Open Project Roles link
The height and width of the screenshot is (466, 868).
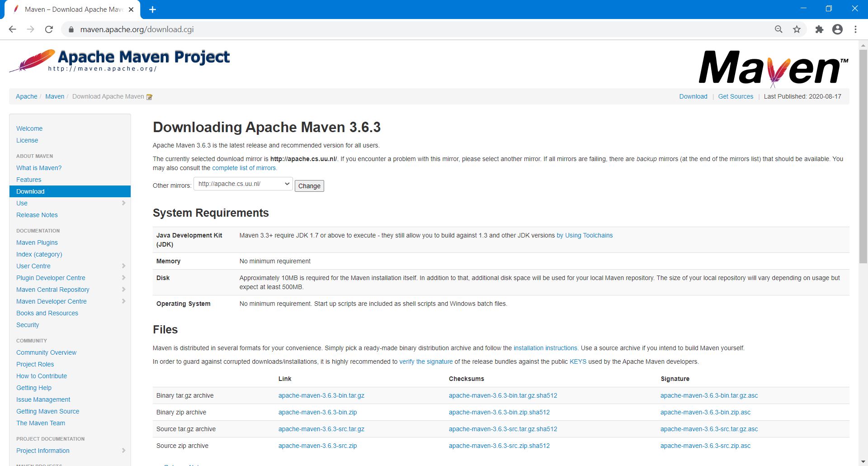[35, 364]
